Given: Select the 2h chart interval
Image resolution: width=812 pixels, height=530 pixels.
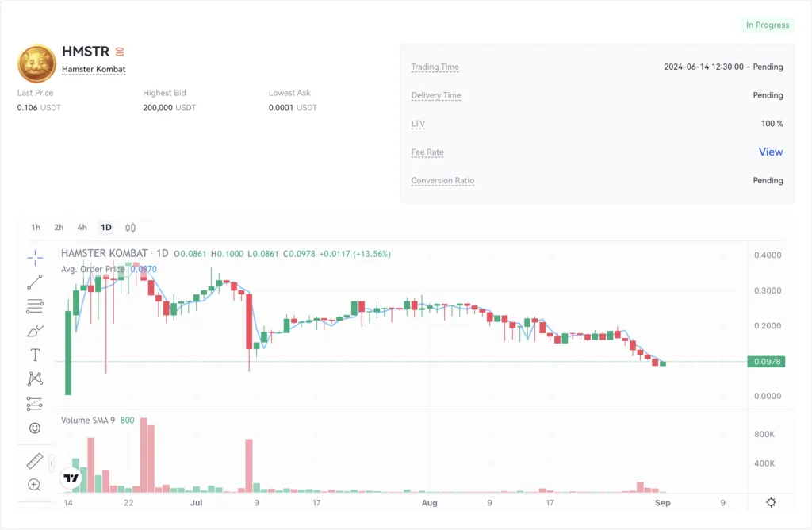Looking at the screenshot, I should [x=59, y=228].
